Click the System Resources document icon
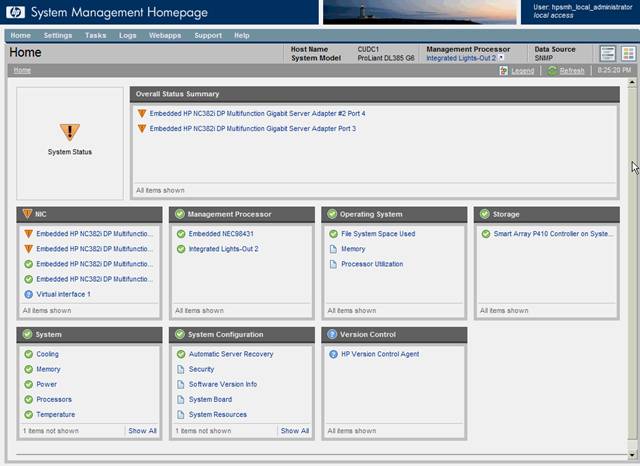640x466 pixels. click(x=181, y=415)
